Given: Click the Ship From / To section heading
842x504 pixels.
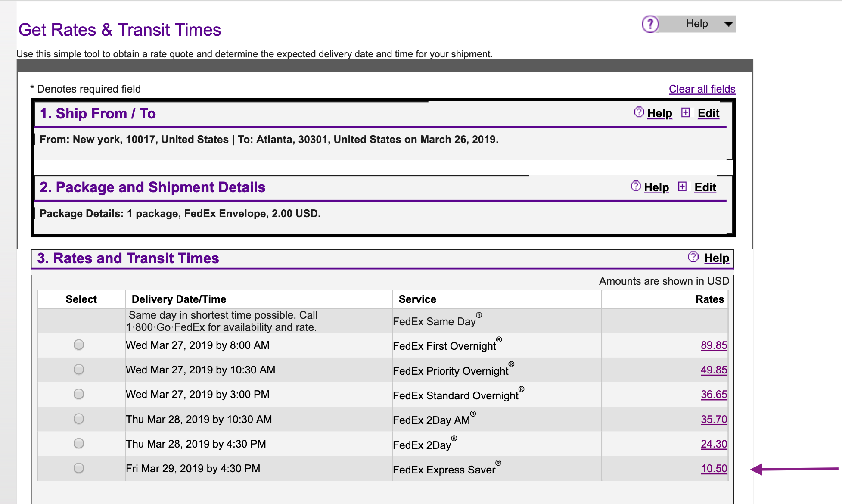Looking at the screenshot, I should coord(98,113).
